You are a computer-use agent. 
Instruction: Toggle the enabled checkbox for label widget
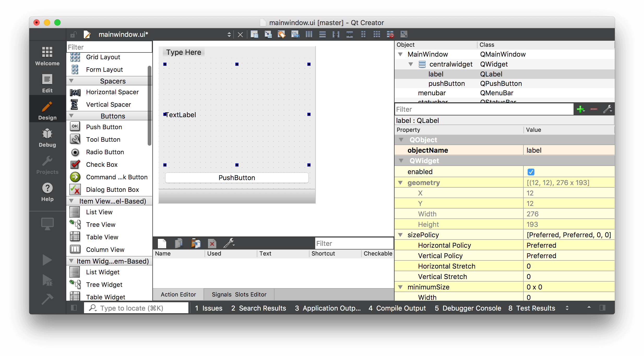(x=532, y=171)
